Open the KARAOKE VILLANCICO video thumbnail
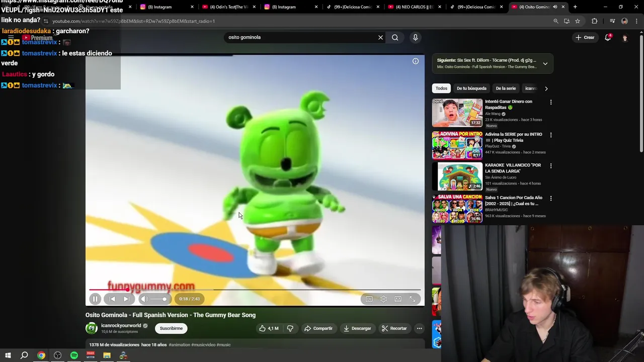644x362 pixels. [x=457, y=176]
